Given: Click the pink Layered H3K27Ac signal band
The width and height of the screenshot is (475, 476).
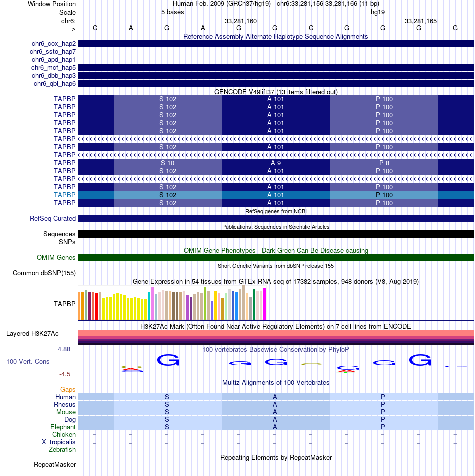Looking at the screenshot, I should tap(276, 333).
